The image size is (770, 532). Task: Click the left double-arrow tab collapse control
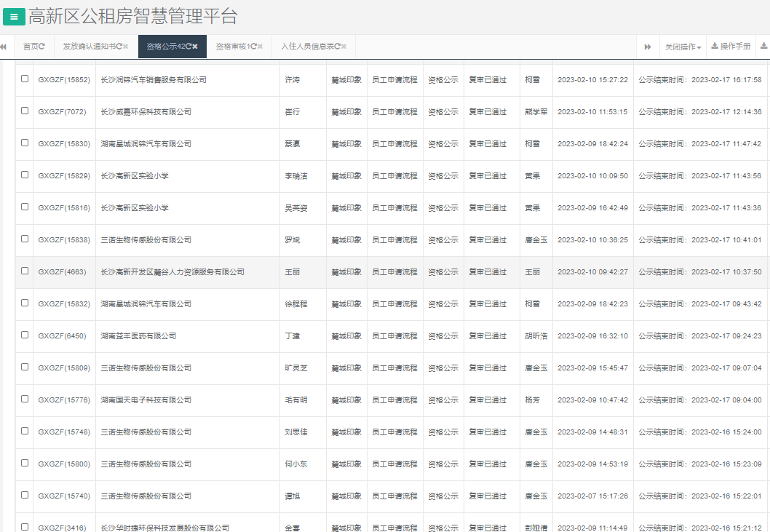point(5,46)
